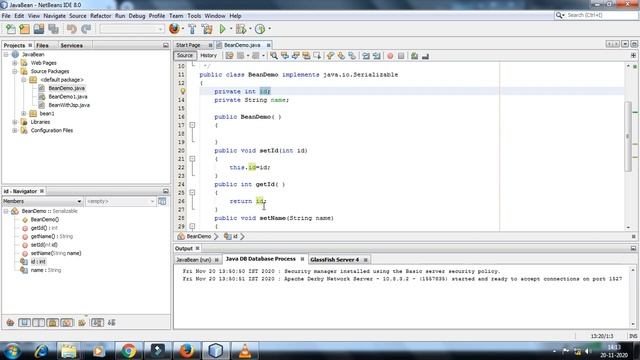Toggle Show Non-Public Members in Navigator
Viewport: 640px width, 360px height.
coord(53,323)
